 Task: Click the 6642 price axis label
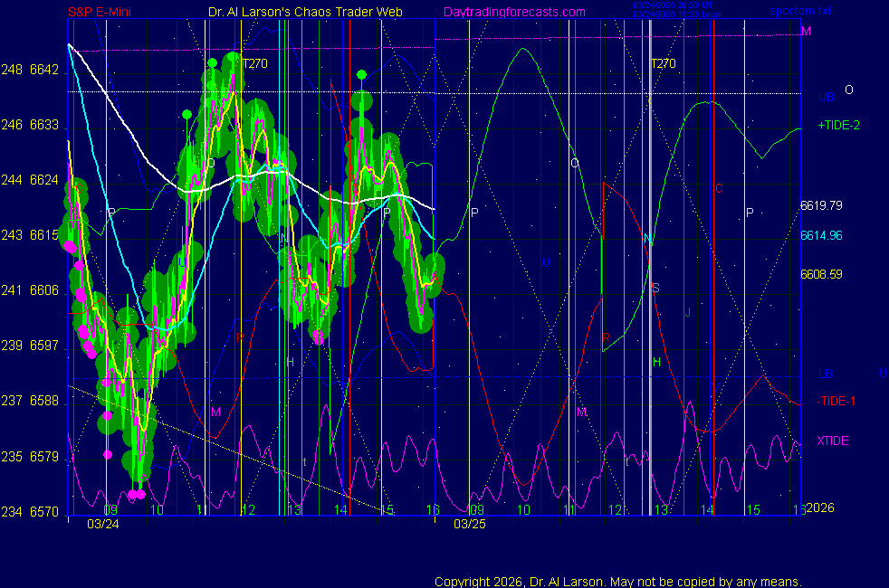point(43,70)
